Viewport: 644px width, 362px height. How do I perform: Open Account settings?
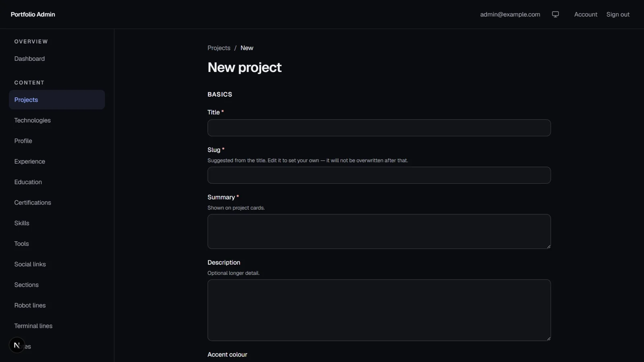[x=586, y=14]
